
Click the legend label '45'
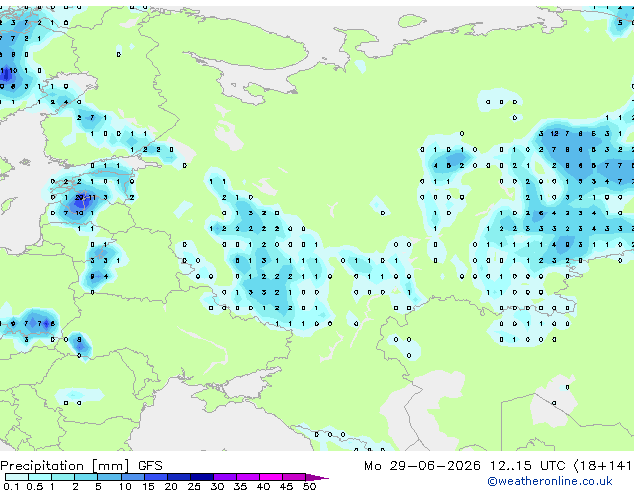286,486
